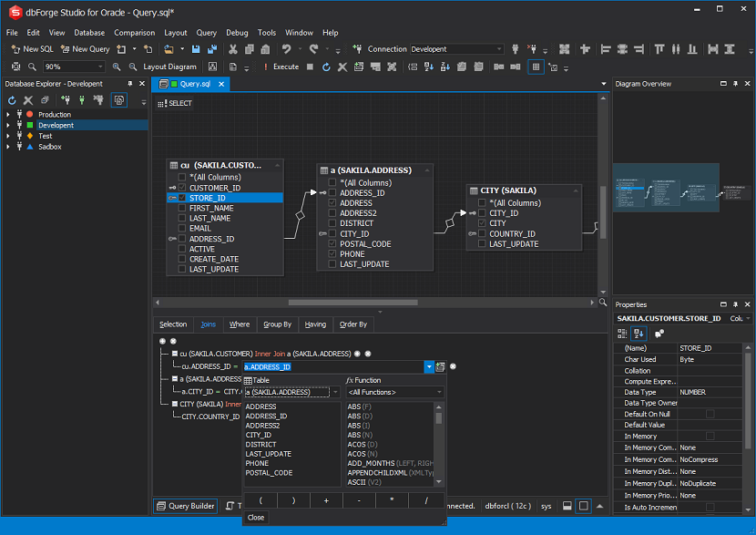Click the Paste icon in toolbar
The image size is (756, 535).
coord(265,48)
